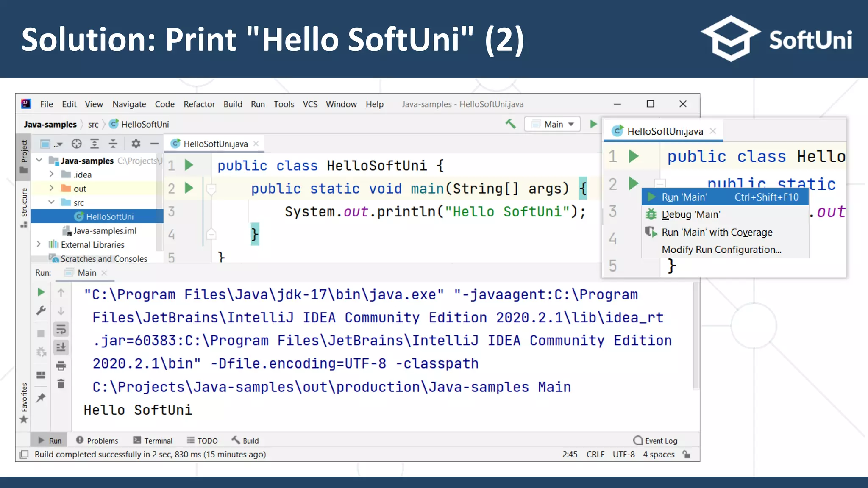Expand the out folder
The image size is (868, 488).
tap(51, 188)
